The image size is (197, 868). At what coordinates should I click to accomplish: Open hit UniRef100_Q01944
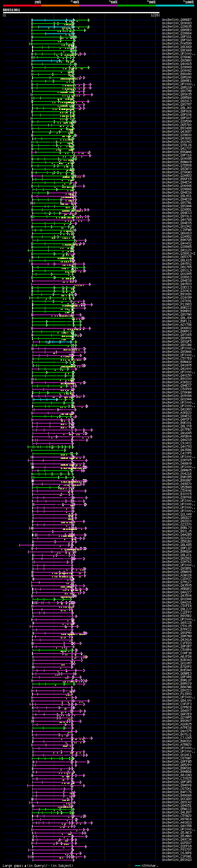tap(177, 399)
